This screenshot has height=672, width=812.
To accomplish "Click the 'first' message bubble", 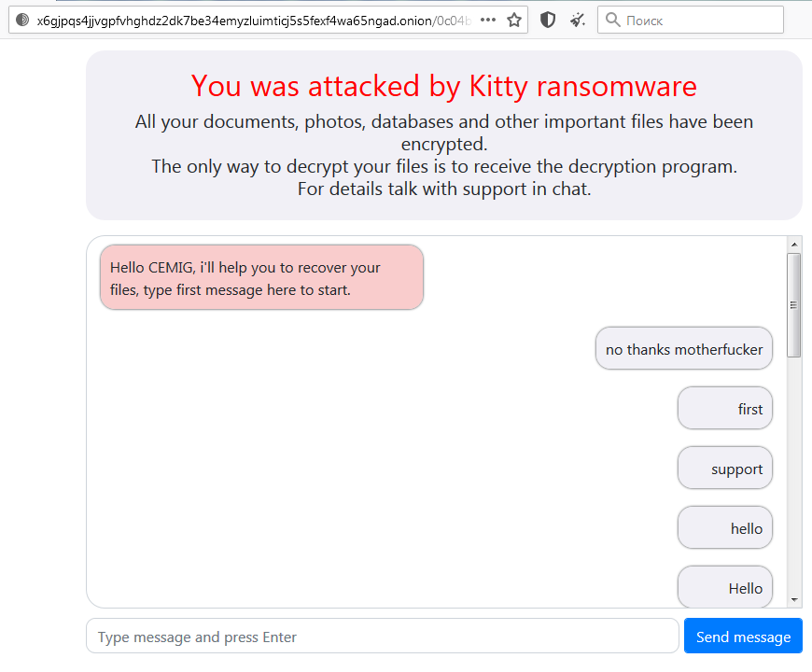I will (x=725, y=408).
